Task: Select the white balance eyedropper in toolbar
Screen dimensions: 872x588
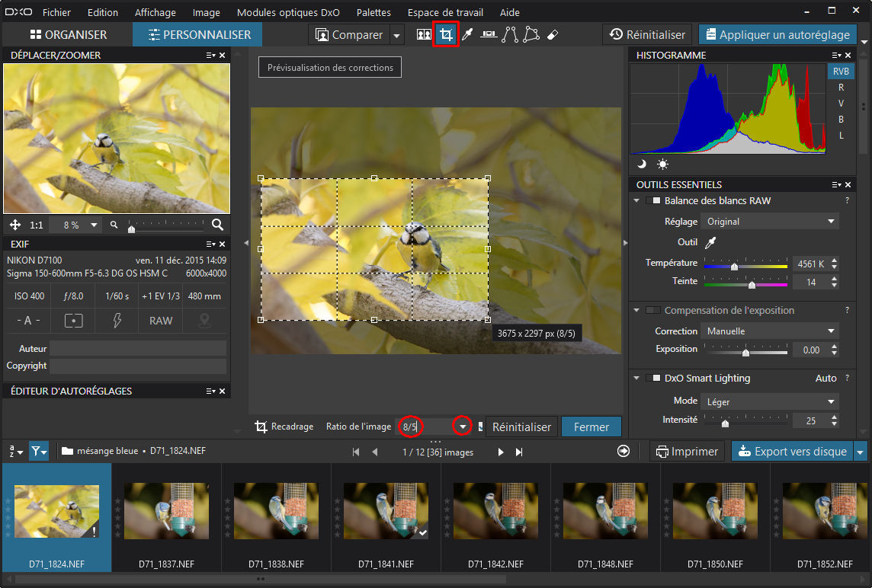Action: [468, 34]
